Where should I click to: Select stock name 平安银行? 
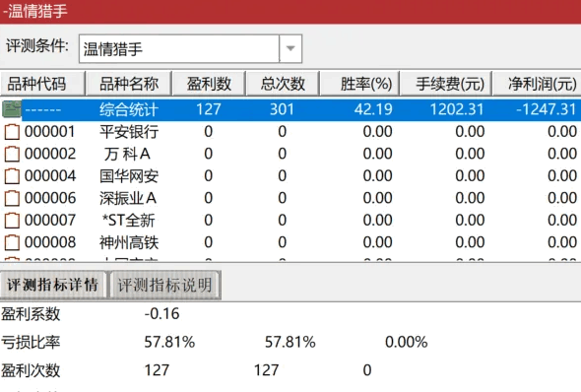(x=129, y=132)
